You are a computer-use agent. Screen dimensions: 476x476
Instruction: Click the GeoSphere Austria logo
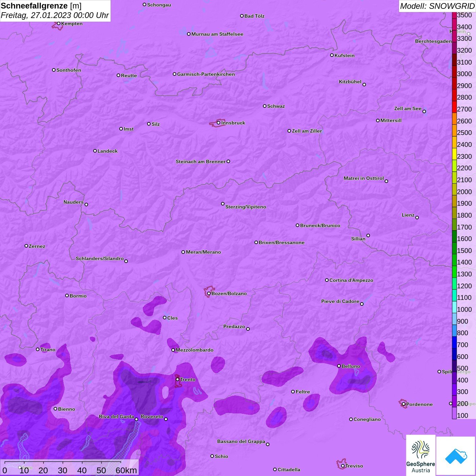421,455
